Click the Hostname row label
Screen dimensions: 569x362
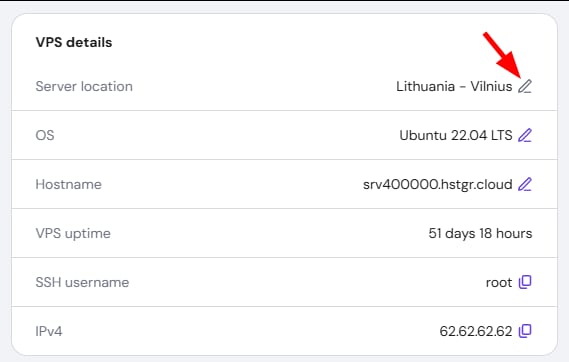(68, 184)
